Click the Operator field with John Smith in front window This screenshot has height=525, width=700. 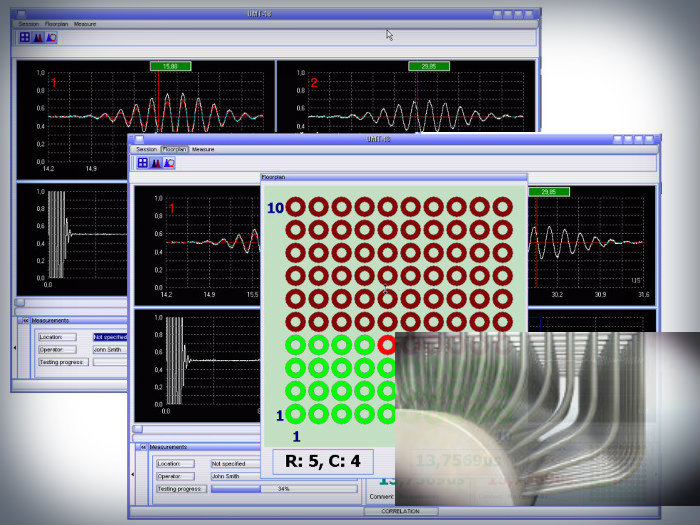pyautogui.click(x=282, y=476)
